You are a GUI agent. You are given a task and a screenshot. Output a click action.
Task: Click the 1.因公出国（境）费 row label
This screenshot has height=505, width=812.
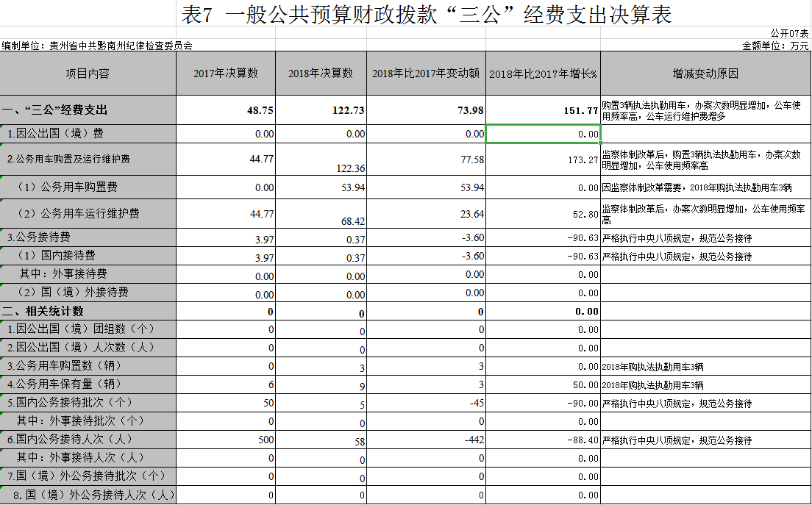88,134
